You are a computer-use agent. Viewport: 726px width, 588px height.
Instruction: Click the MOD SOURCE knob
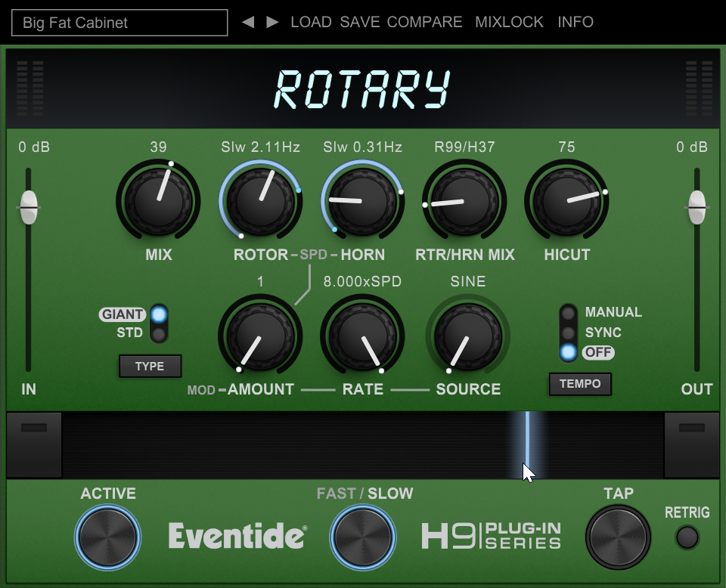coord(467,336)
